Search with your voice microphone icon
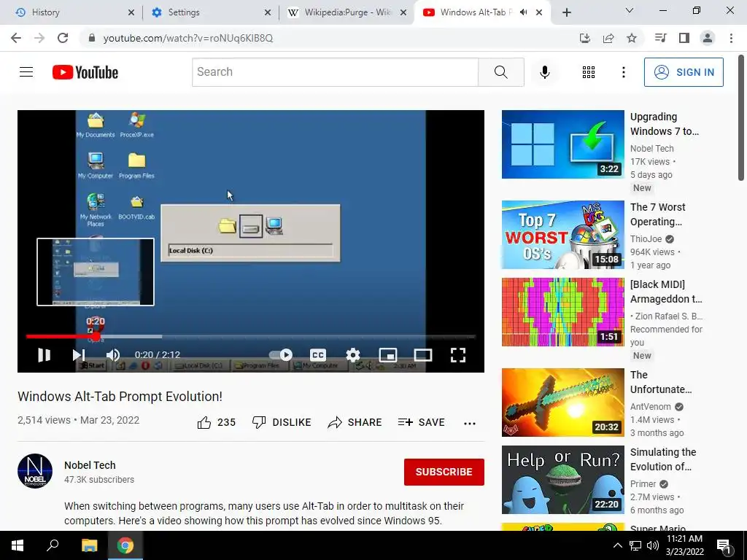Viewport: 747px width, 560px height. click(x=545, y=72)
